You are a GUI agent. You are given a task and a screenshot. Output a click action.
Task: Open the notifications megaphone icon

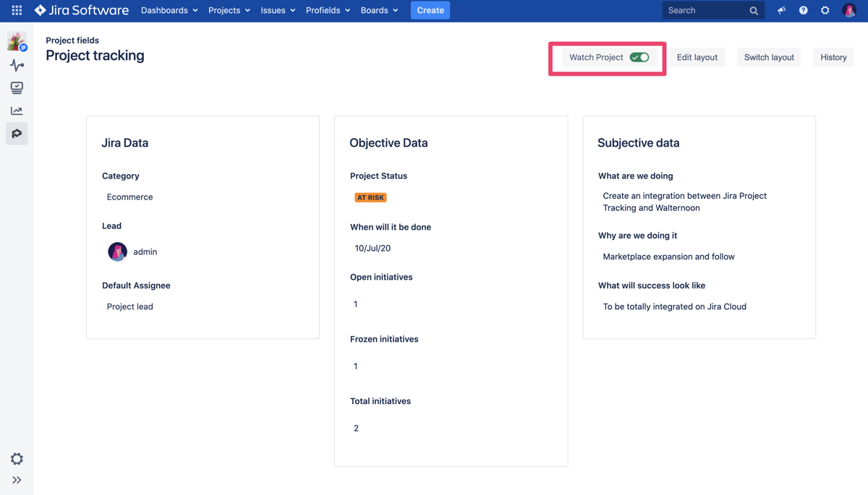tap(781, 10)
